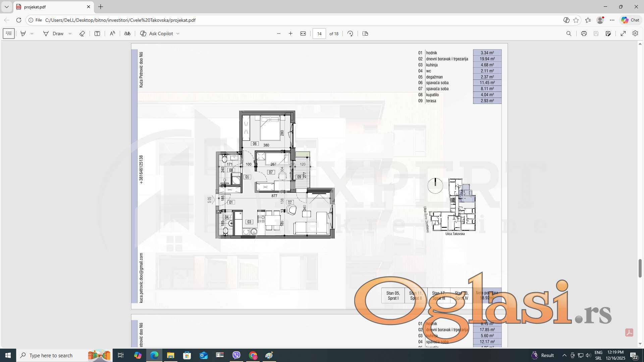Viewport: 644px width, 362px height.
Task: Select the Draw tool
Action: 53,34
